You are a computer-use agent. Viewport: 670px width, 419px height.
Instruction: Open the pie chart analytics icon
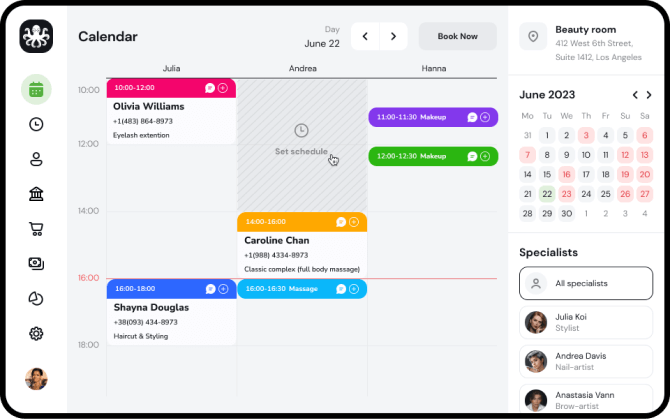[x=36, y=298]
